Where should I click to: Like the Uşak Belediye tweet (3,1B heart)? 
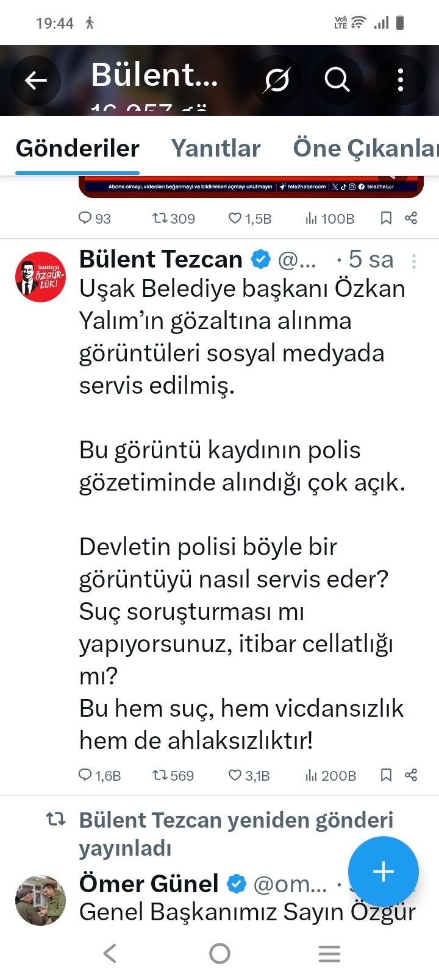[x=235, y=775]
